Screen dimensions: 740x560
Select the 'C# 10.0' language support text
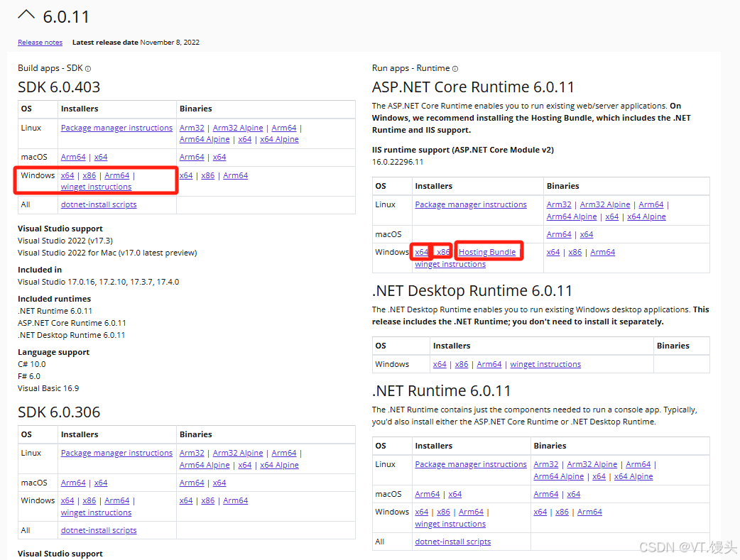click(x=32, y=364)
